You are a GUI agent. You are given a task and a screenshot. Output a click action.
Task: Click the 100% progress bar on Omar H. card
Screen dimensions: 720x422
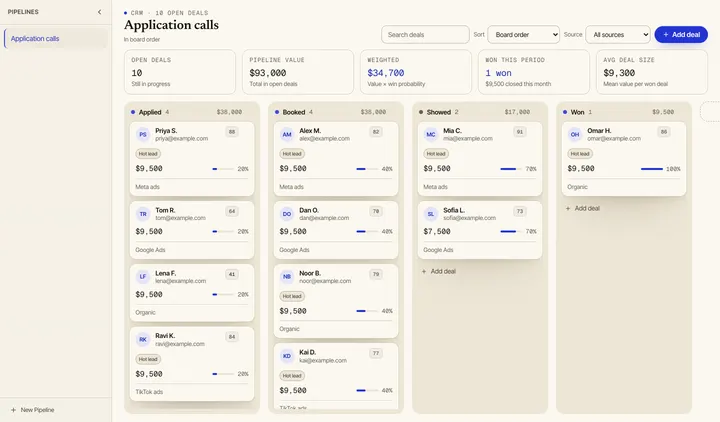652,169
